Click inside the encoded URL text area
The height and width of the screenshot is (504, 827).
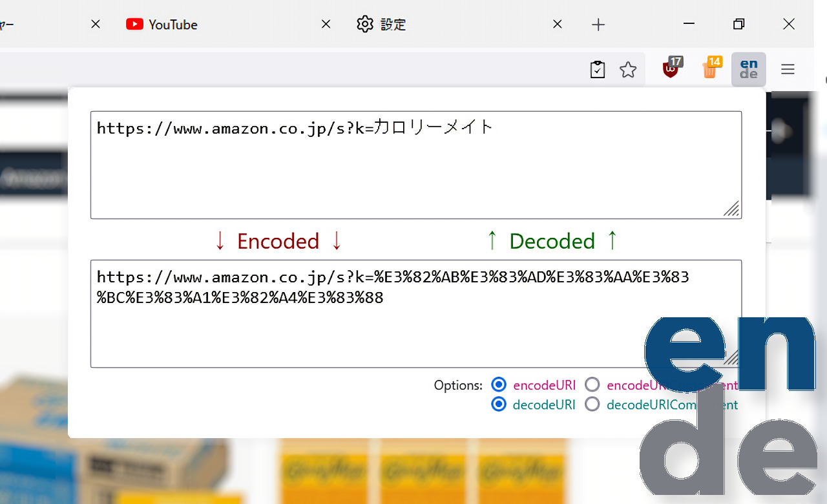[416, 313]
